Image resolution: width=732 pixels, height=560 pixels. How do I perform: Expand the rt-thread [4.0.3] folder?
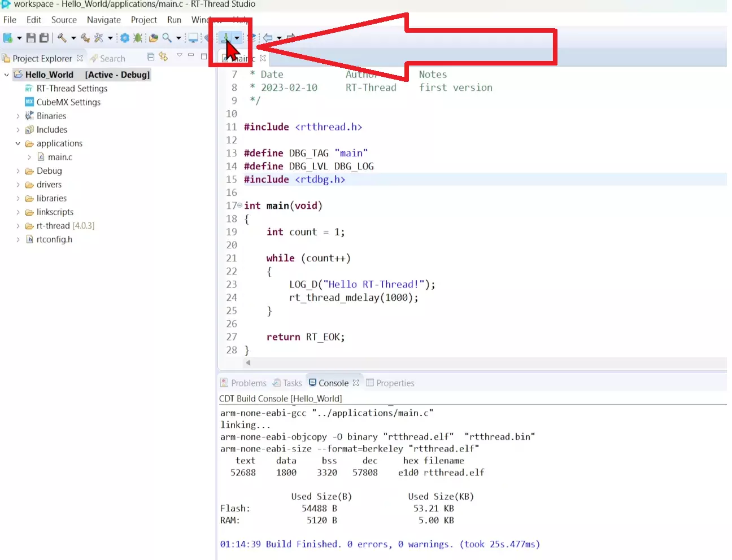click(18, 226)
